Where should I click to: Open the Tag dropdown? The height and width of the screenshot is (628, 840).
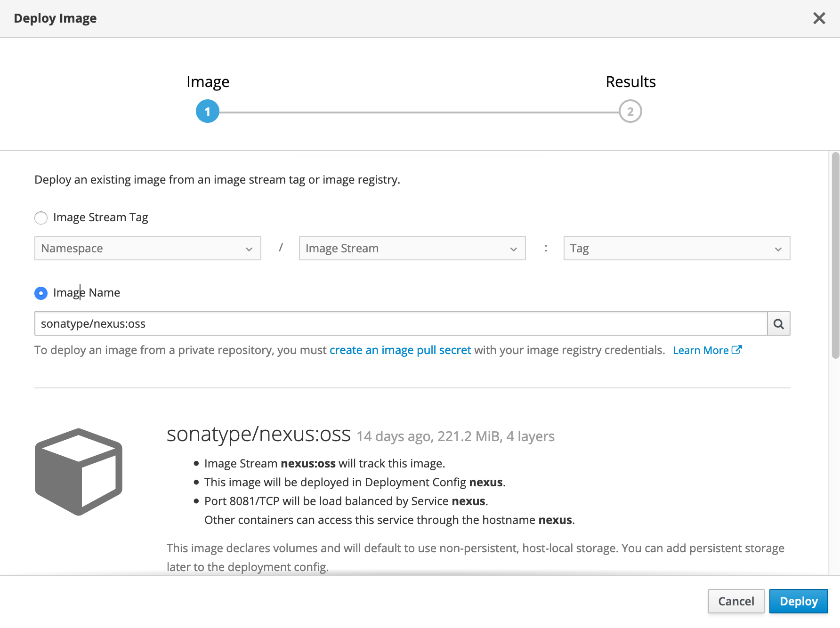[677, 248]
